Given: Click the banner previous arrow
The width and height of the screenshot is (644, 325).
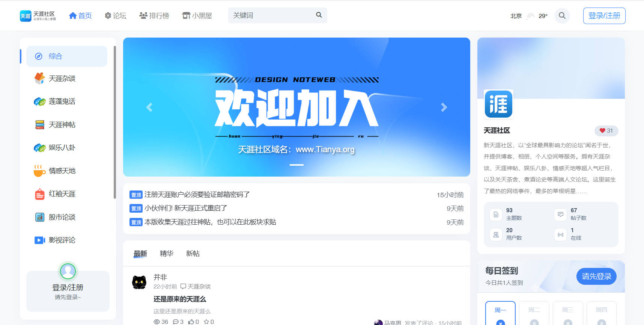Looking at the screenshot, I should pyautogui.click(x=149, y=107).
